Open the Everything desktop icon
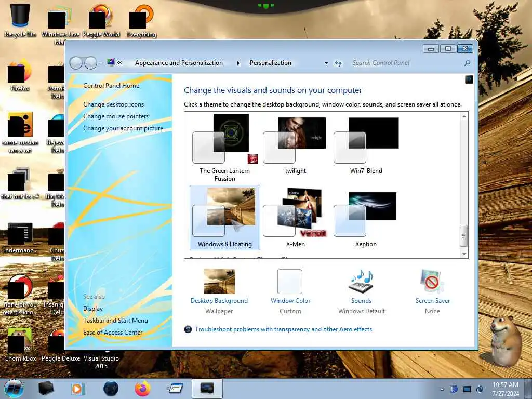Screen dimensions: 532x399 point(141,19)
